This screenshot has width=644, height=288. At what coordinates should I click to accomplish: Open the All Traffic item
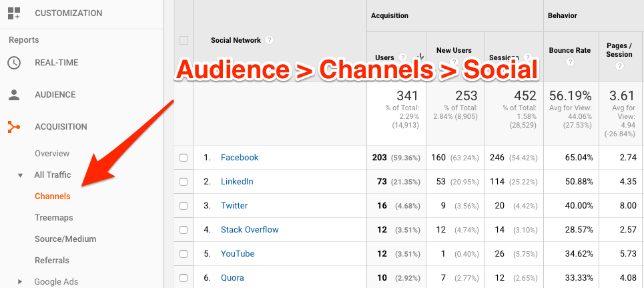pyautogui.click(x=53, y=175)
